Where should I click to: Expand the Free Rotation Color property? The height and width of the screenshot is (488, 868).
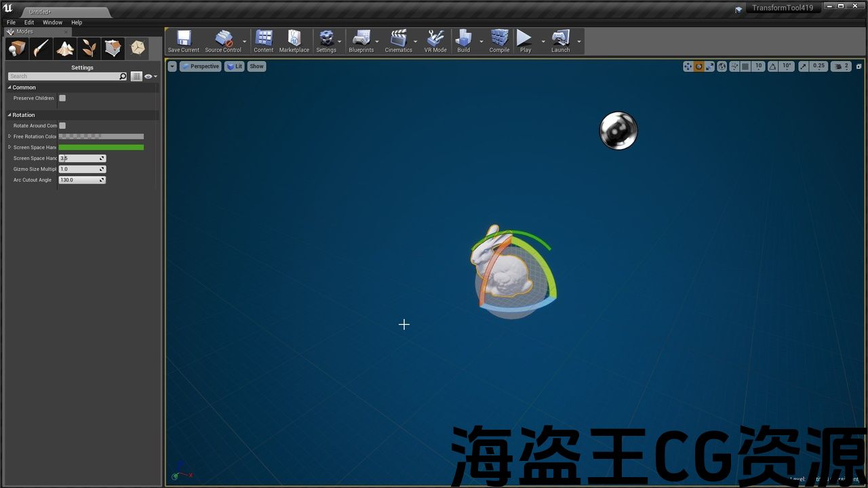click(9, 136)
